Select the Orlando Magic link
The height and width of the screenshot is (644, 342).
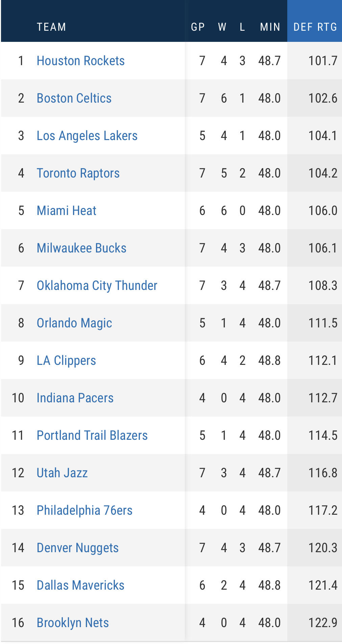click(74, 323)
